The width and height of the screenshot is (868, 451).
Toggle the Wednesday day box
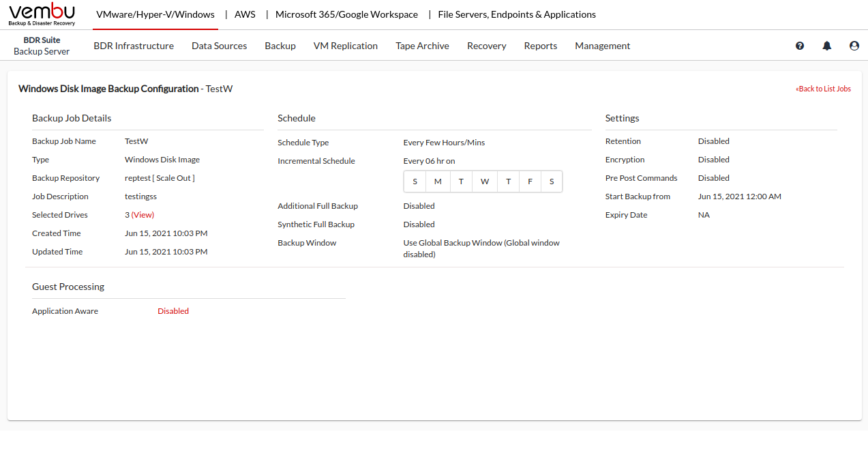coord(484,181)
